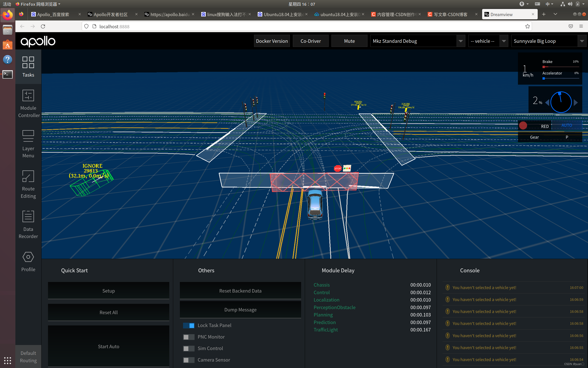Click the Co-Driver button
588x368 pixels.
coord(311,41)
